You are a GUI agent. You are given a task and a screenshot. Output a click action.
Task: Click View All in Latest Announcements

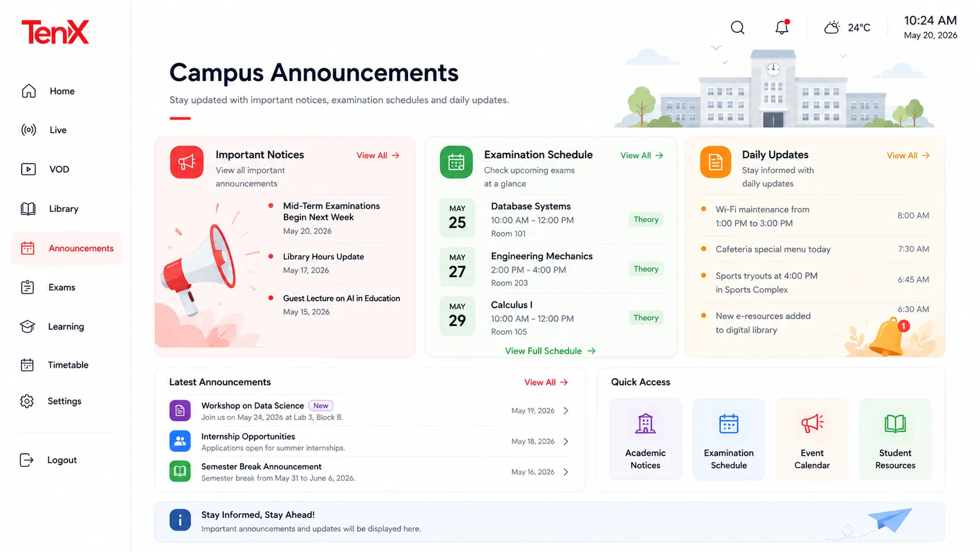tap(546, 382)
